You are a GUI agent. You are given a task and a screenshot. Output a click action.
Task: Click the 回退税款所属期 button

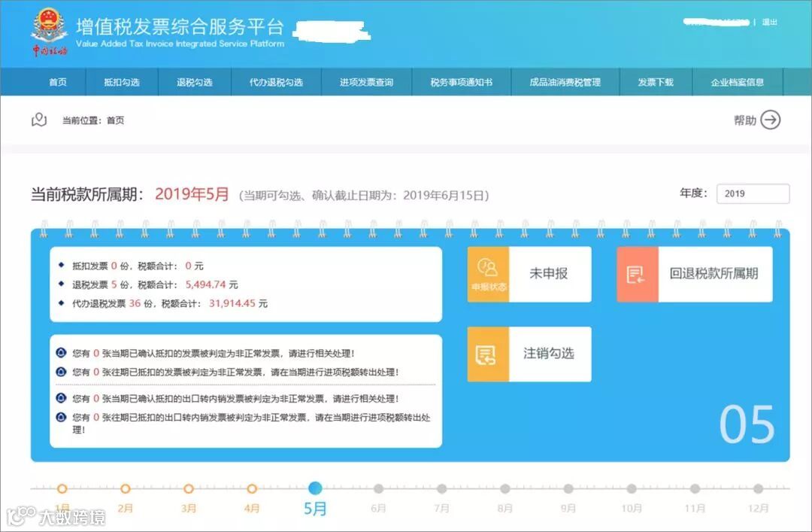click(x=714, y=274)
